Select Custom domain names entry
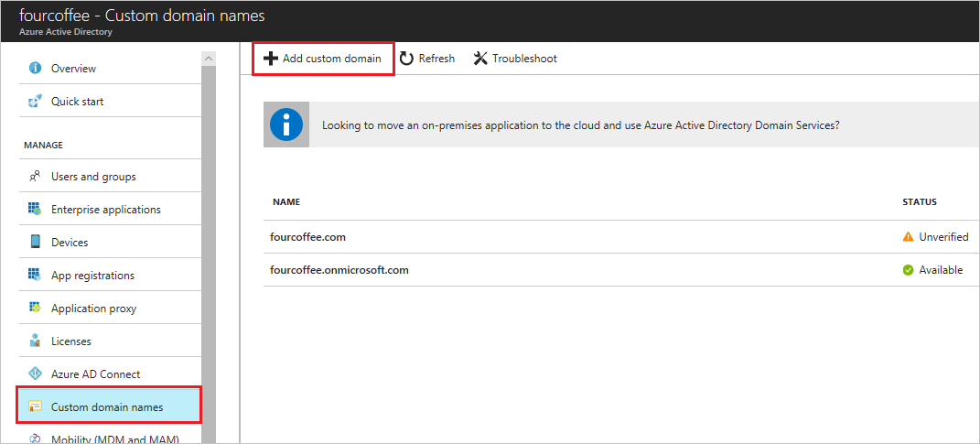Screen dimensions: 980x444 [109, 406]
